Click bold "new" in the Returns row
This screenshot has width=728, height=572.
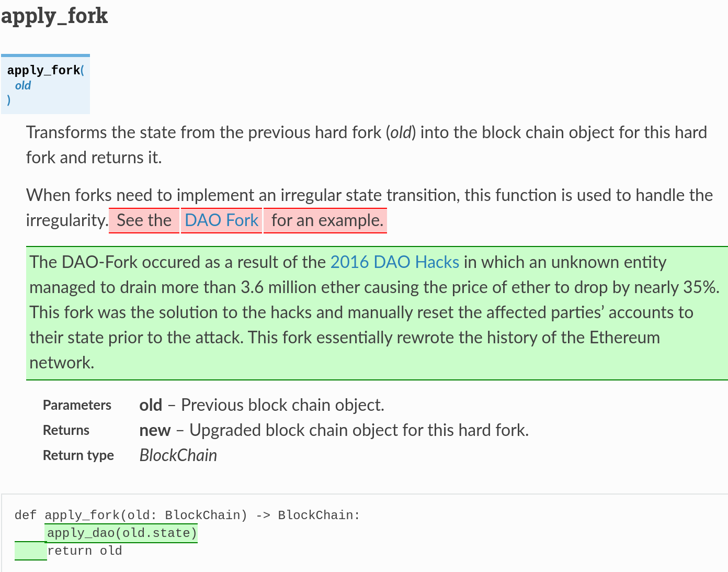tap(155, 430)
